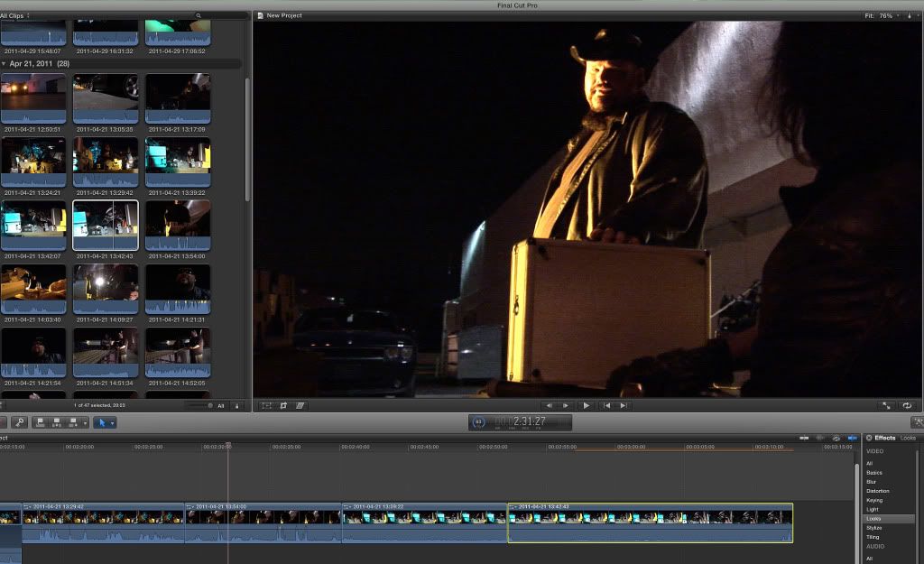
Task: Select browser clip 2011-04-21 14:09:27
Action: [106, 289]
